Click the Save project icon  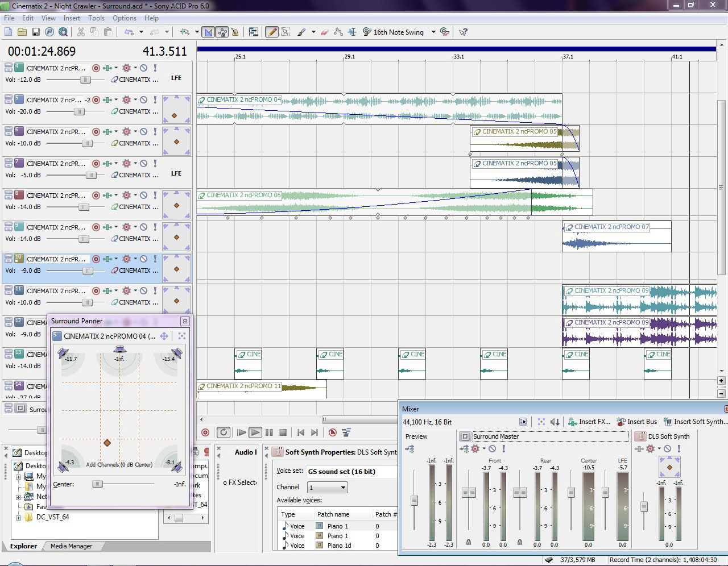pos(35,32)
